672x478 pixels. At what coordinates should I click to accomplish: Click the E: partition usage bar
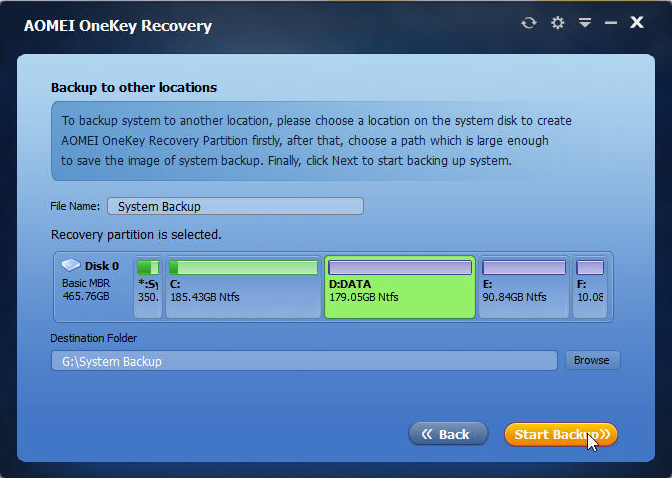(524, 268)
